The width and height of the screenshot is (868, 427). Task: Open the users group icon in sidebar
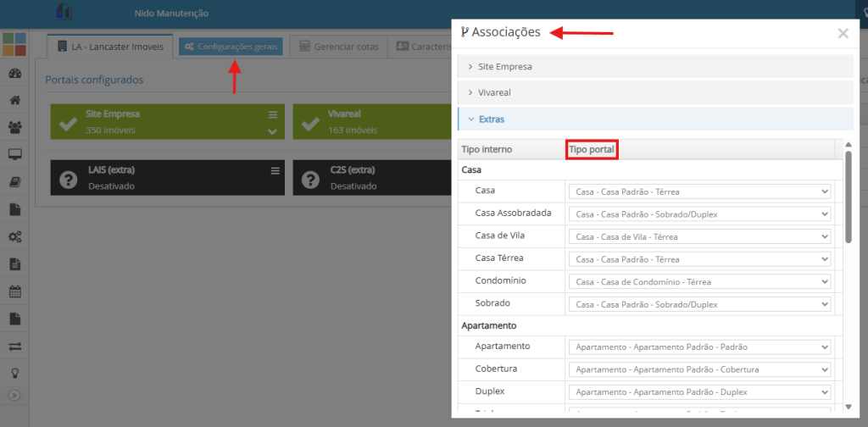click(x=14, y=127)
